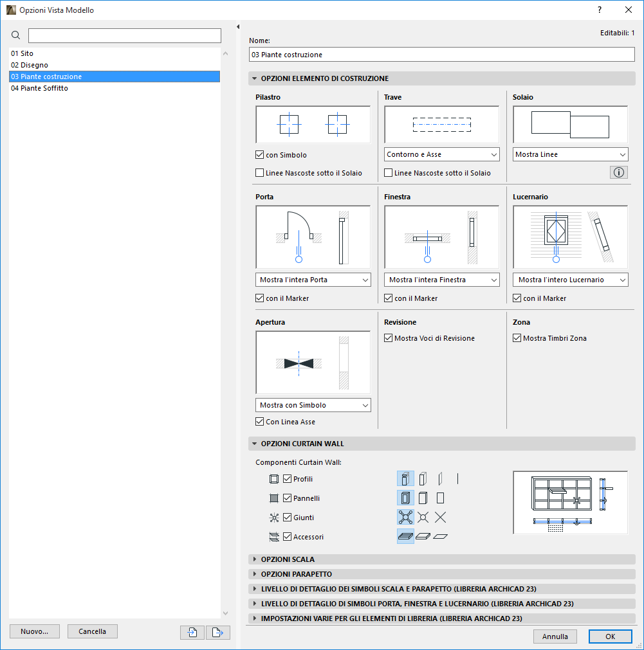Screen dimensions: 644x650
Task: Click the Solaio info button
Action: click(x=618, y=172)
